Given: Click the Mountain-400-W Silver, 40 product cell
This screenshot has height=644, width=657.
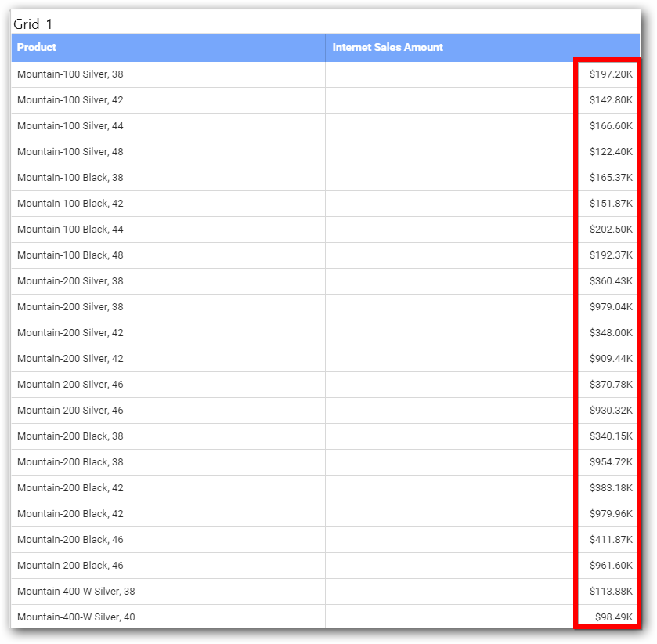Looking at the screenshot, I should pos(76,617).
